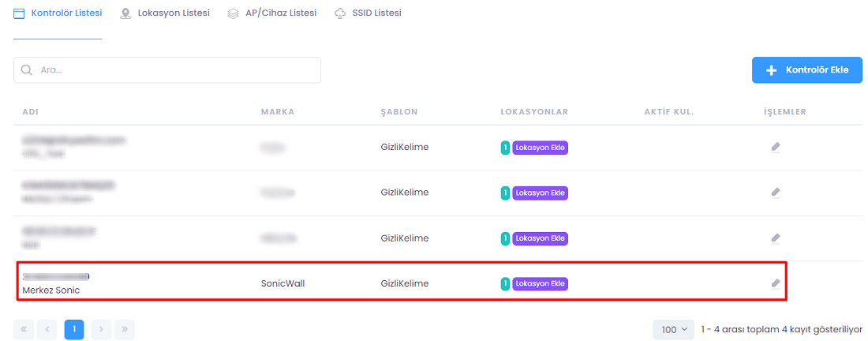Click the search magnifier icon
This screenshot has width=868, height=341.
coord(27,70)
